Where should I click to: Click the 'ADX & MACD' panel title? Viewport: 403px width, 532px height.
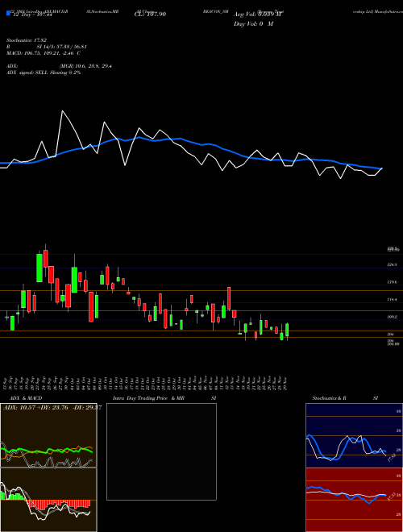click(x=26, y=398)
